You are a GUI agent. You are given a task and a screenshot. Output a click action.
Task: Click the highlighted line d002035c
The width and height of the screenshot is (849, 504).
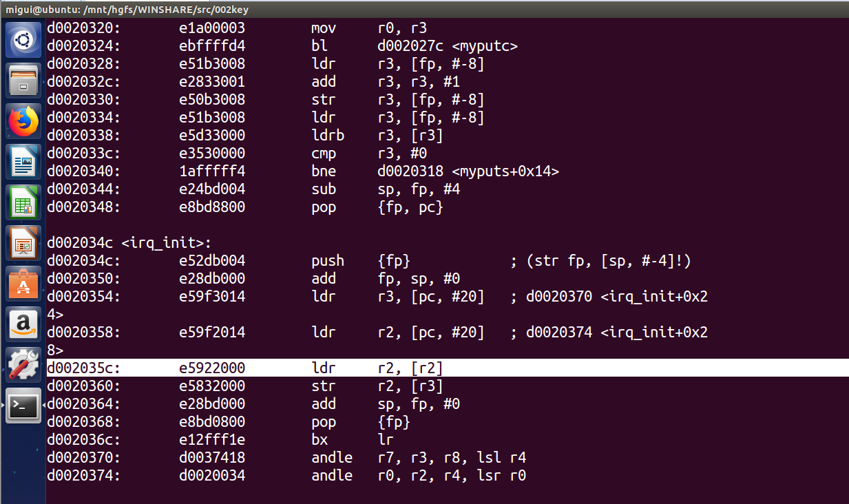(x=249, y=368)
